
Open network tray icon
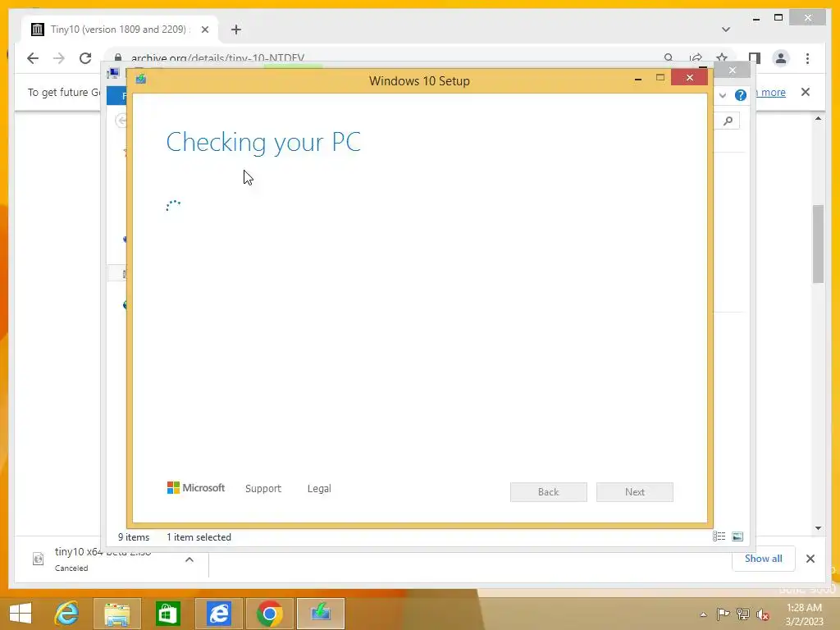tap(743, 614)
